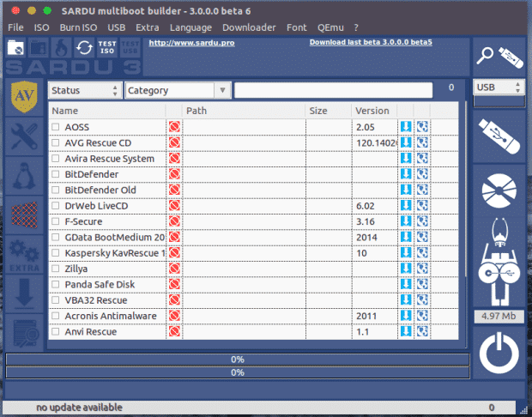
Task: Click the download arrow for F-Secure
Action: point(406,221)
